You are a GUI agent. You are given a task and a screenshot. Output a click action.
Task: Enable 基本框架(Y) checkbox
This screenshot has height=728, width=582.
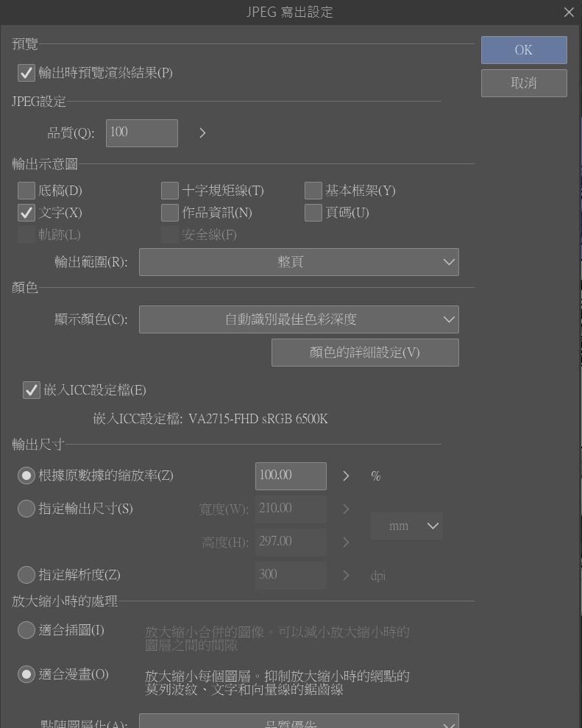(313, 191)
